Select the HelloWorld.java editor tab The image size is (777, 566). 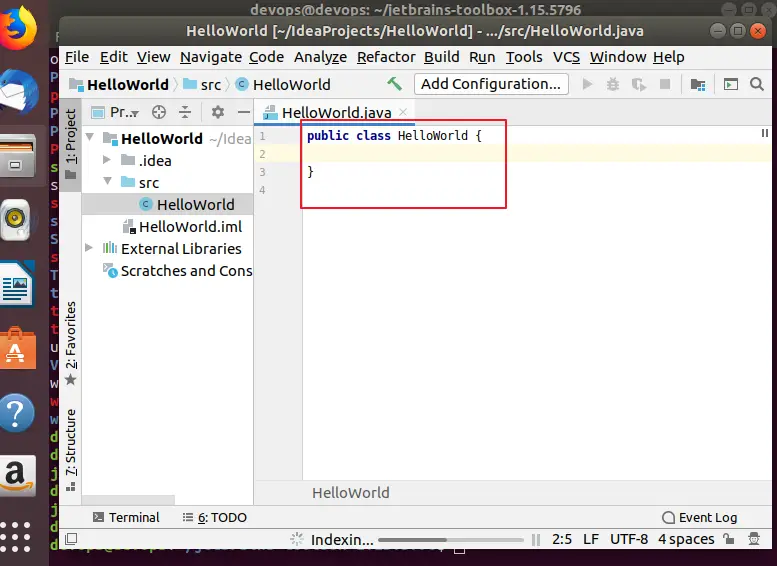[336, 113]
